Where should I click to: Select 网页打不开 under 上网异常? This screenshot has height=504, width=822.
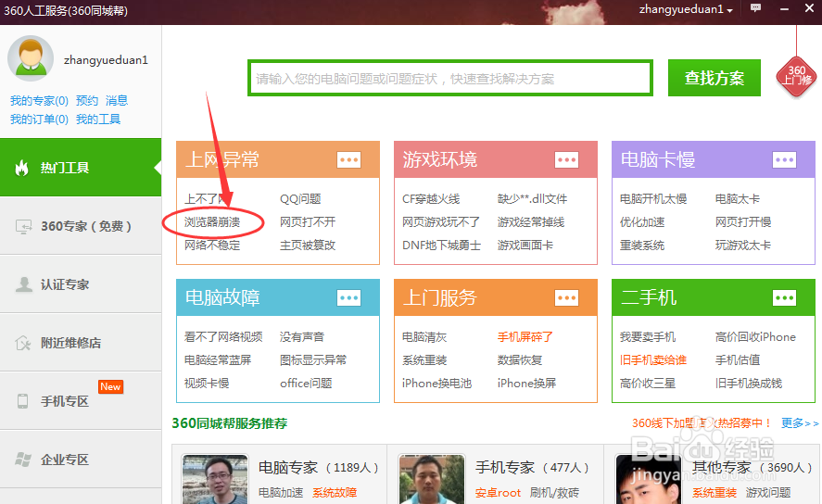(308, 222)
